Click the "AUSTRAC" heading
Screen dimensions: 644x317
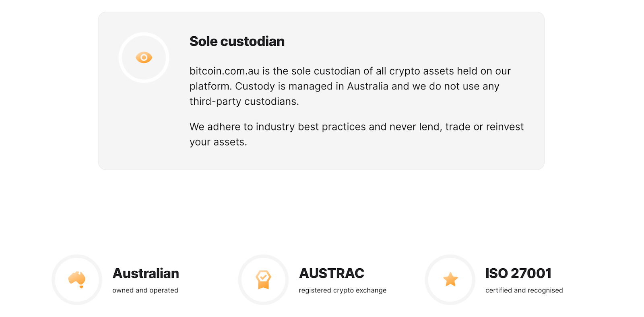pos(331,273)
